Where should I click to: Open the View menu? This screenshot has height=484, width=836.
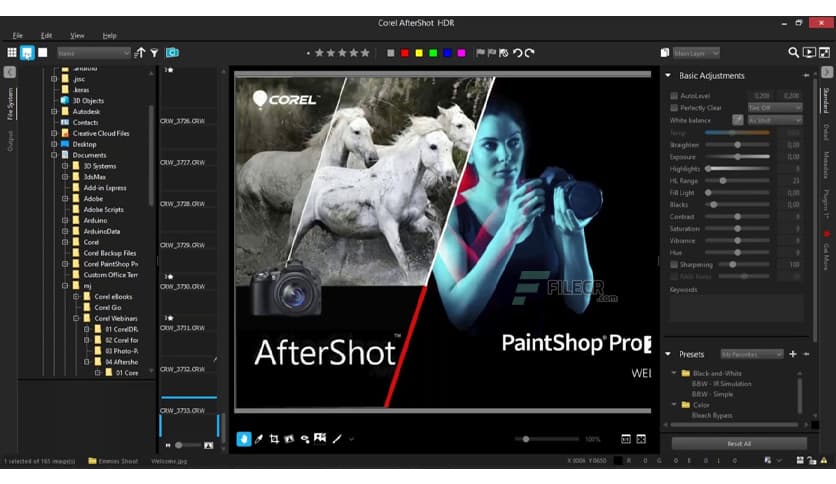77,35
